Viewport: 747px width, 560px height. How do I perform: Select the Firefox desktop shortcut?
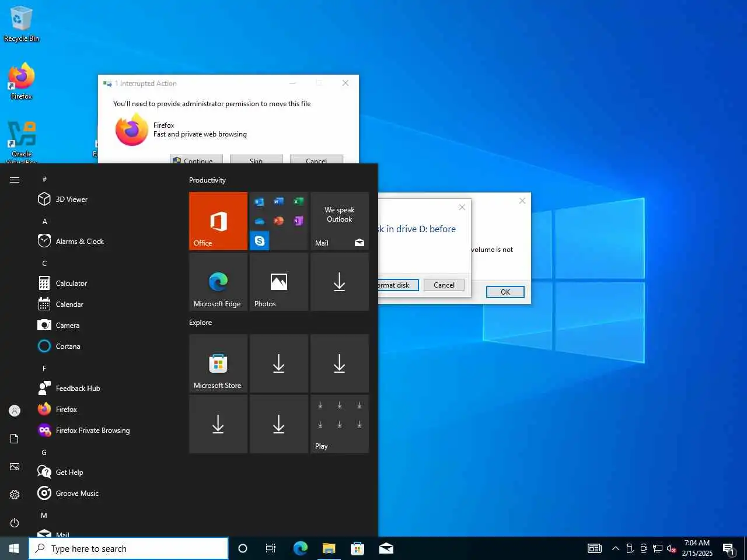coord(22,82)
